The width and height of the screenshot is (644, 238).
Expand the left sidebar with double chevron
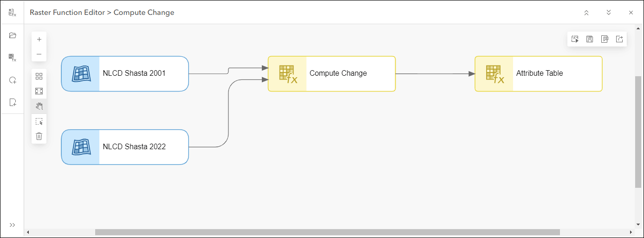pyautogui.click(x=13, y=225)
